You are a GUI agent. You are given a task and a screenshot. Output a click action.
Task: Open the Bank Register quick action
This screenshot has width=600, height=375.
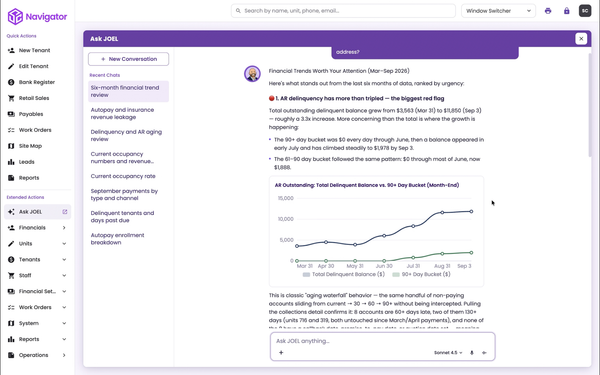[38, 82]
